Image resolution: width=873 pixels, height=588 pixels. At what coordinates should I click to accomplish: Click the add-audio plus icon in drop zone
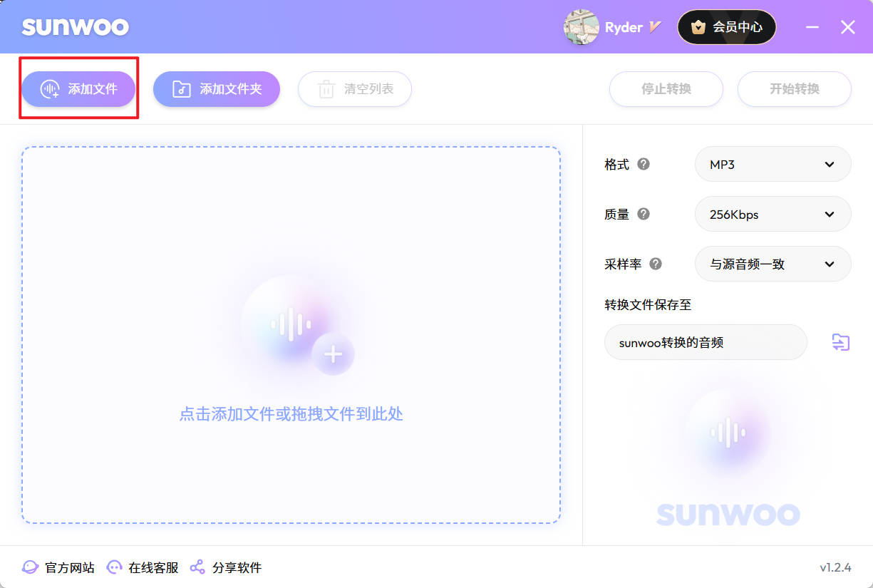coord(334,354)
